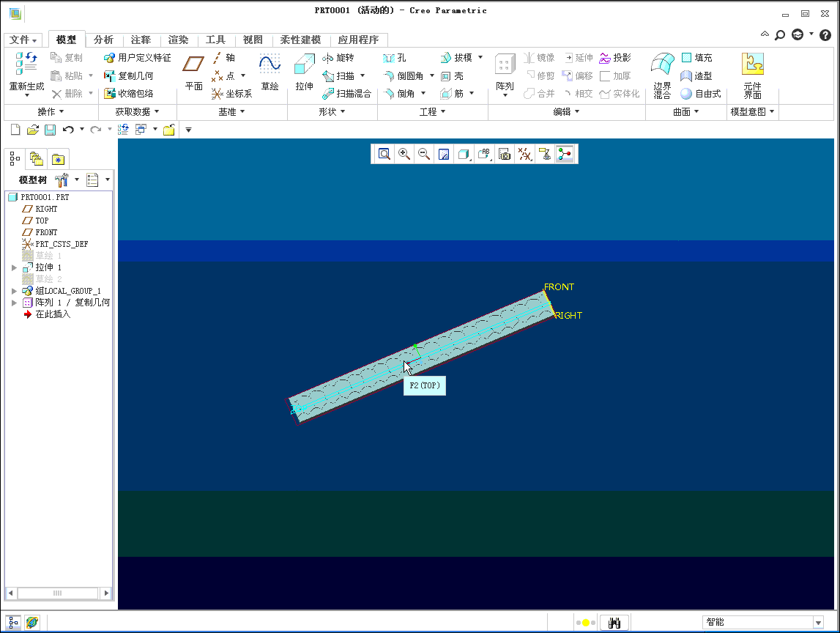
Task: Toggle model tree display in status bar
Action: pyautogui.click(x=13, y=623)
